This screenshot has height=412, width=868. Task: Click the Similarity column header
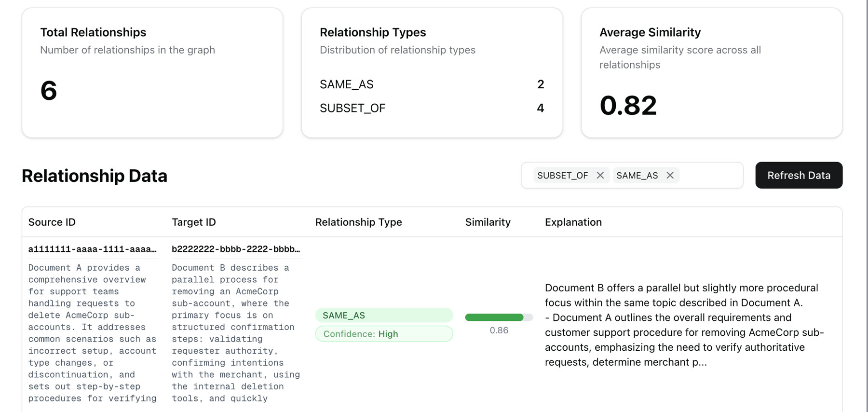coord(488,222)
